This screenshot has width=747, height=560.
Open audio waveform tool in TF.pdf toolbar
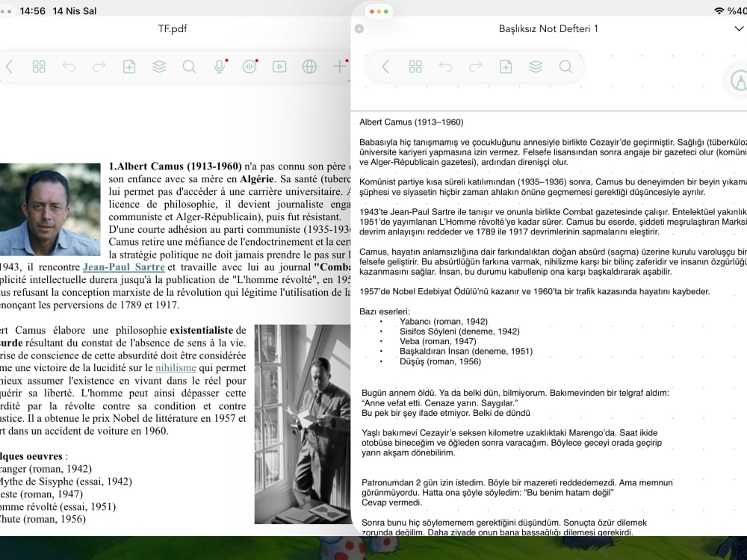(x=249, y=66)
